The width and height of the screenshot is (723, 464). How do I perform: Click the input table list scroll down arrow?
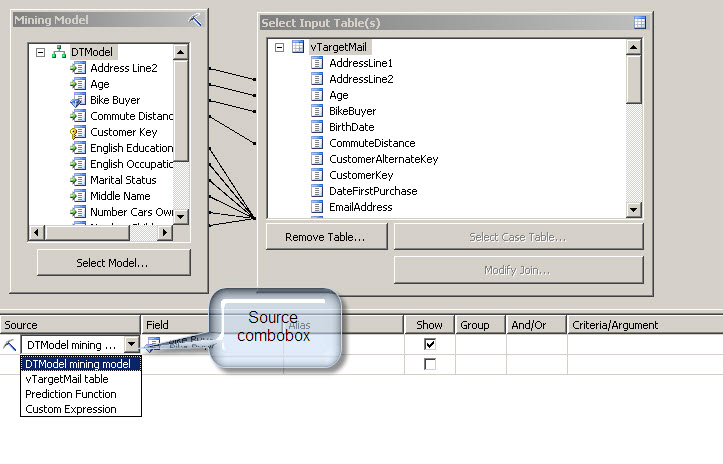tap(634, 210)
